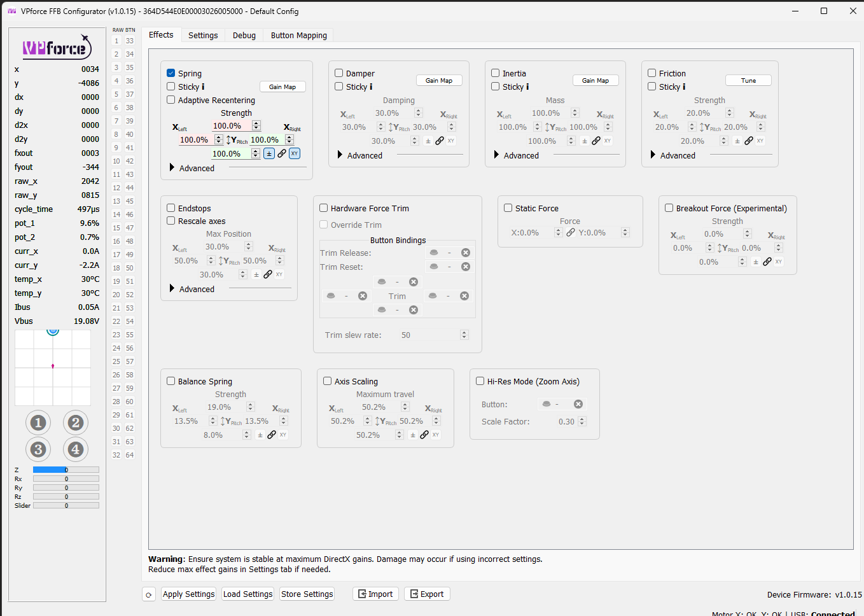Click the refresh icon beside Apply Settings

pos(149,594)
